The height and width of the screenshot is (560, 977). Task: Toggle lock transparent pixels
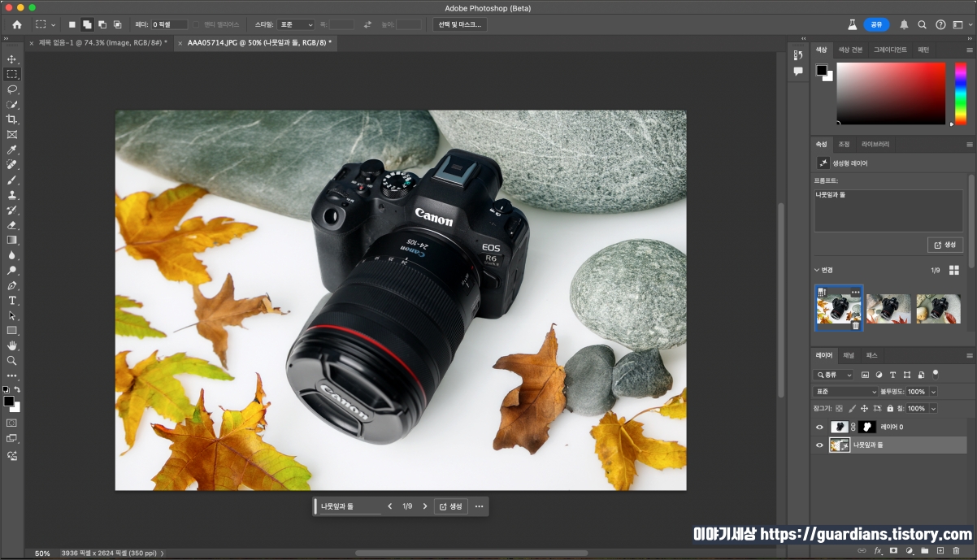click(x=839, y=408)
